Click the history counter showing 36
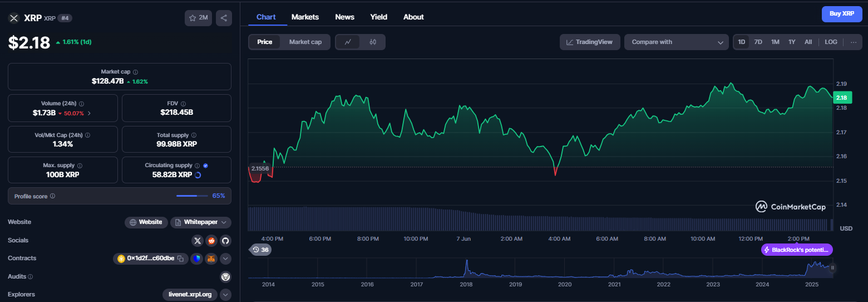 coord(260,250)
